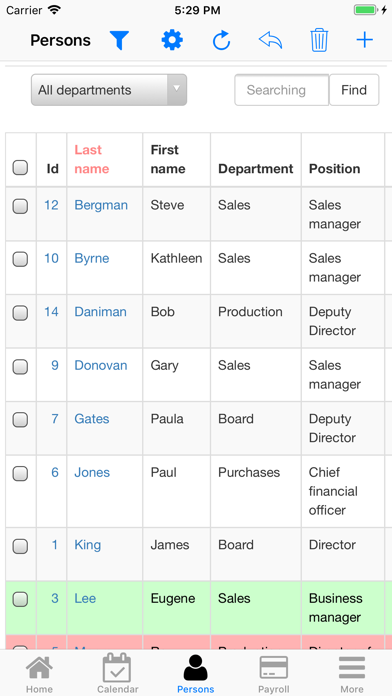This screenshot has height=696, width=392.
Task: Open the filter funnel icon
Action: [119, 40]
